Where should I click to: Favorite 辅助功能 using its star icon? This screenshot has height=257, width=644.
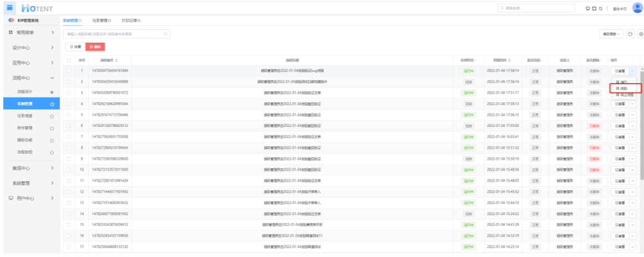(52, 140)
